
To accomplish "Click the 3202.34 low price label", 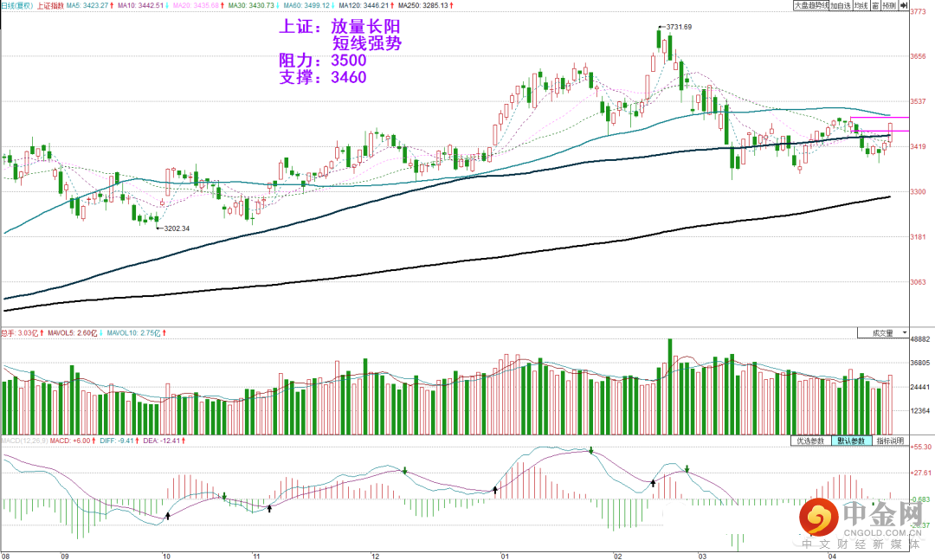I will (x=177, y=229).
